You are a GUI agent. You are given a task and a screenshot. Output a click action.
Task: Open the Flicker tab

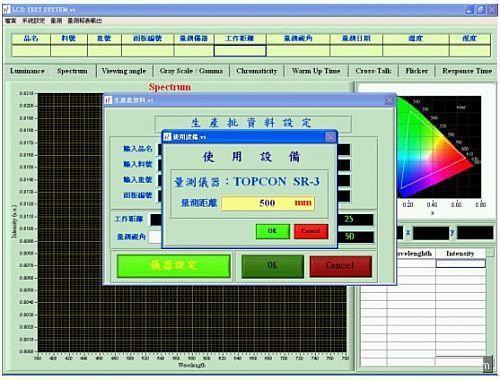click(417, 71)
